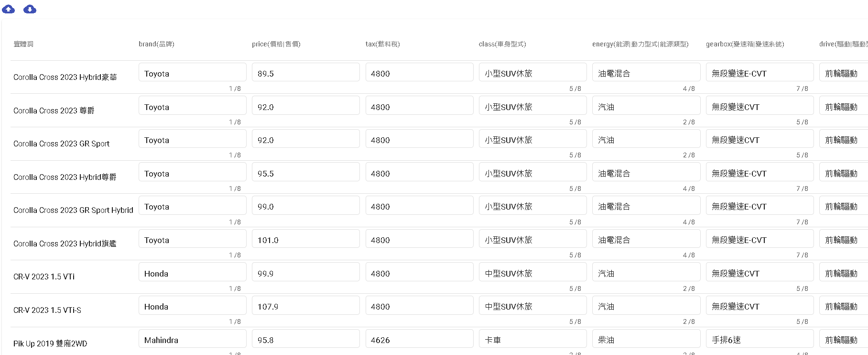Edit brand field showing Mahindra
The width and height of the screenshot is (868, 355).
(x=193, y=338)
